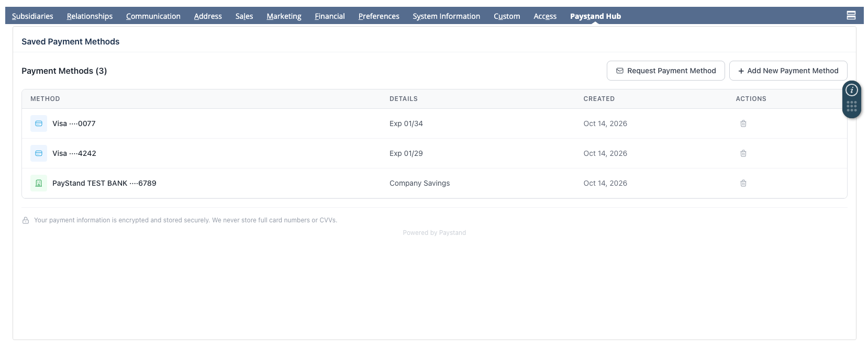
Task: Click the ACTIONS column header
Action: pos(751,99)
